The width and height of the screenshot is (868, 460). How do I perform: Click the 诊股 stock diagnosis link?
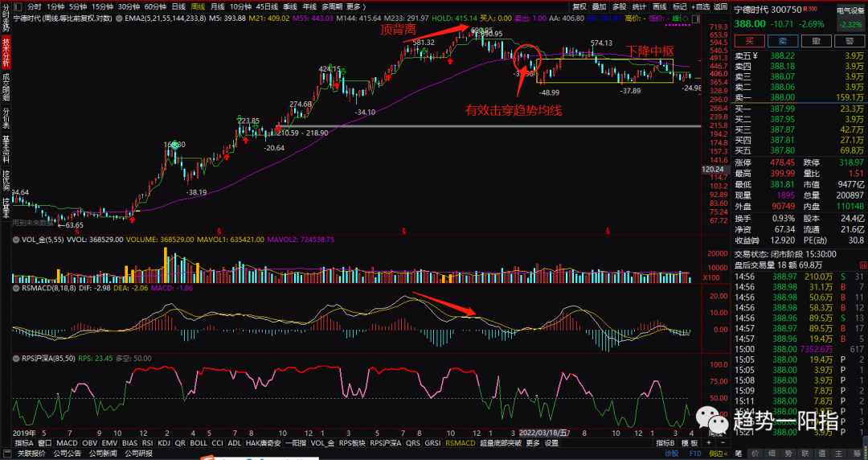coord(671,454)
